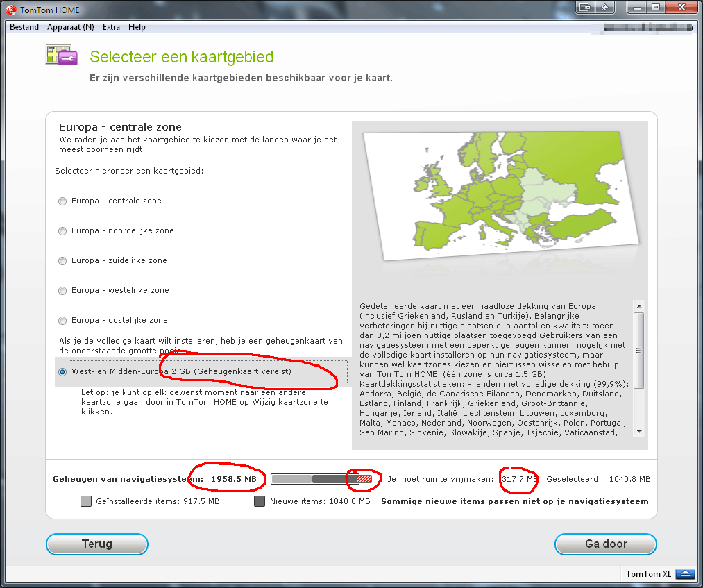703x588 pixels.
Task: Open the Bestand menu
Action: click(x=24, y=27)
